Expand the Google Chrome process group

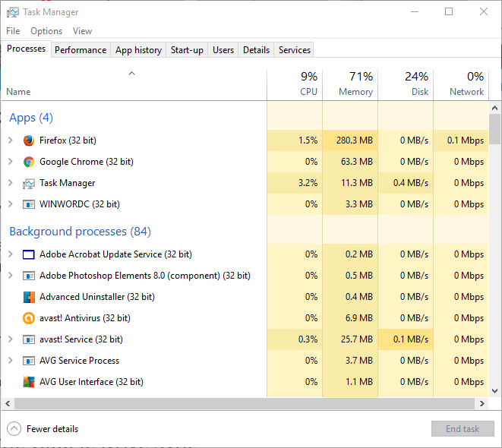pos(10,162)
